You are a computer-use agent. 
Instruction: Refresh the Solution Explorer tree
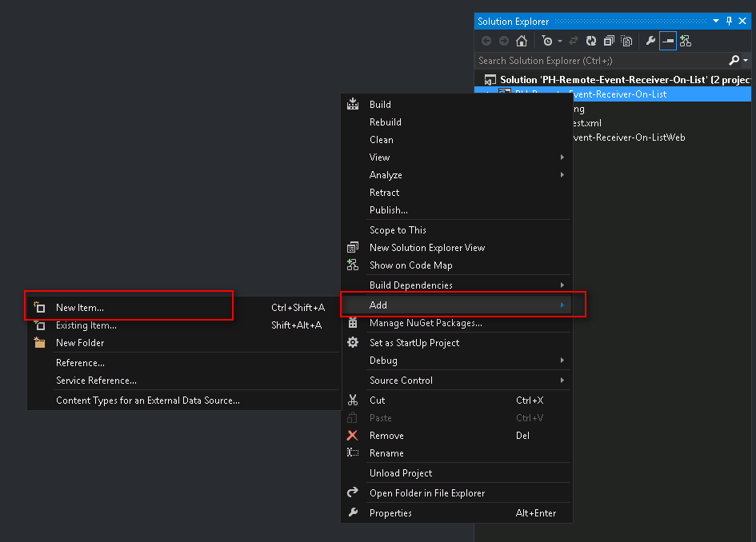[591, 41]
